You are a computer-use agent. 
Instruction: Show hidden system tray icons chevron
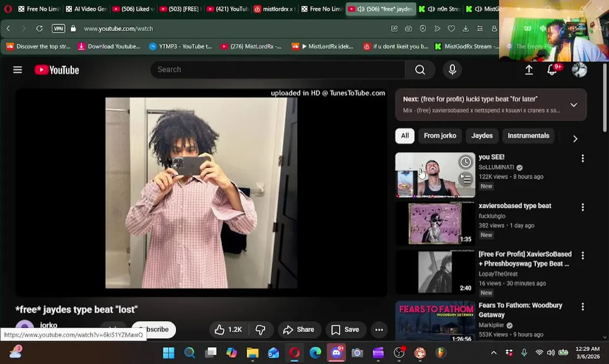[494, 352]
